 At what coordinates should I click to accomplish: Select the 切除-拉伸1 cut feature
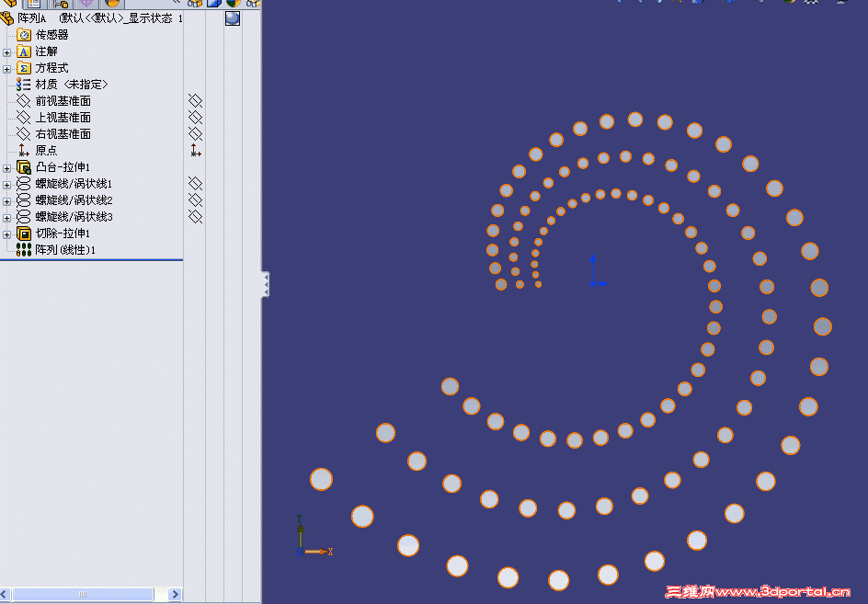(x=53, y=234)
